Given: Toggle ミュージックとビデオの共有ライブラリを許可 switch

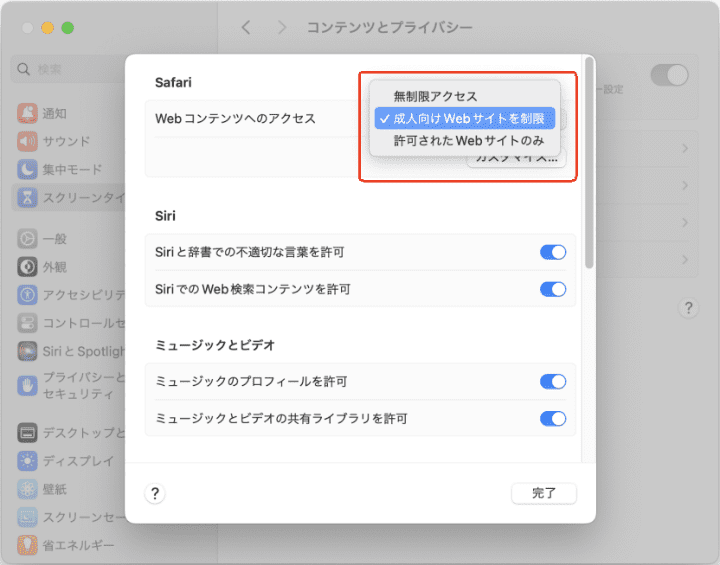Looking at the screenshot, I should [x=553, y=419].
